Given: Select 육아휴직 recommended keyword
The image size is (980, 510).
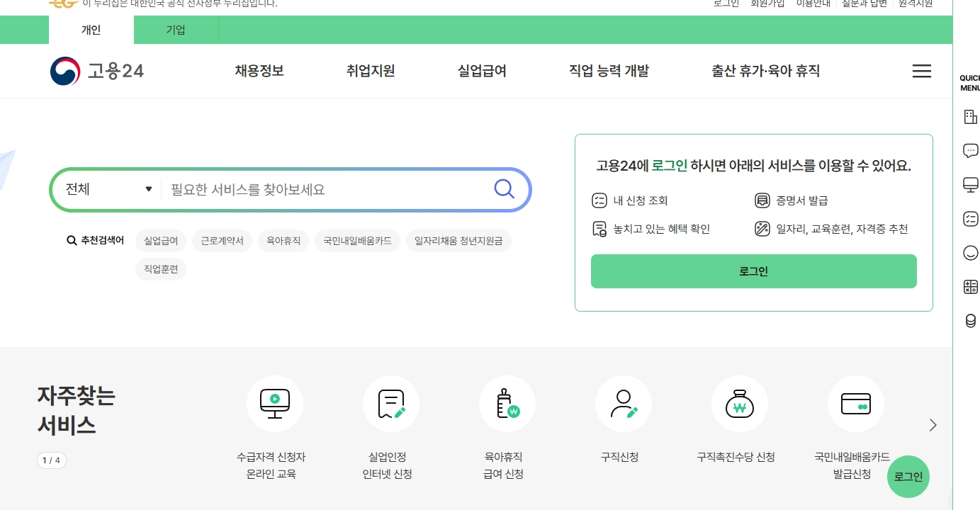Looking at the screenshot, I should [283, 241].
